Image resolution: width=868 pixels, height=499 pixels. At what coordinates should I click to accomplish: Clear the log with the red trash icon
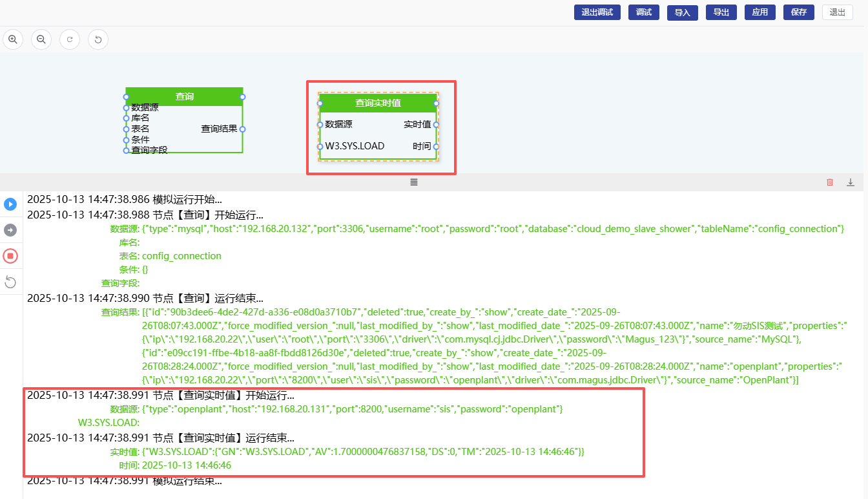click(x=830, y=182)
